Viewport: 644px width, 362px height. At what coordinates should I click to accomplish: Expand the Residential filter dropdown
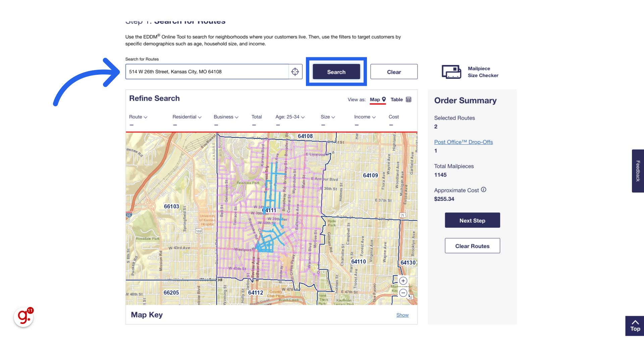point(187,117)
